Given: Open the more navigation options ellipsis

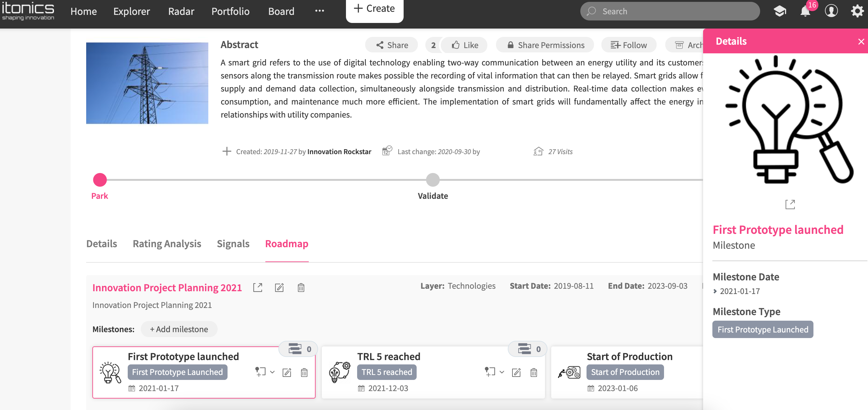Looking at the screenshot, I should tap(319, 11).
